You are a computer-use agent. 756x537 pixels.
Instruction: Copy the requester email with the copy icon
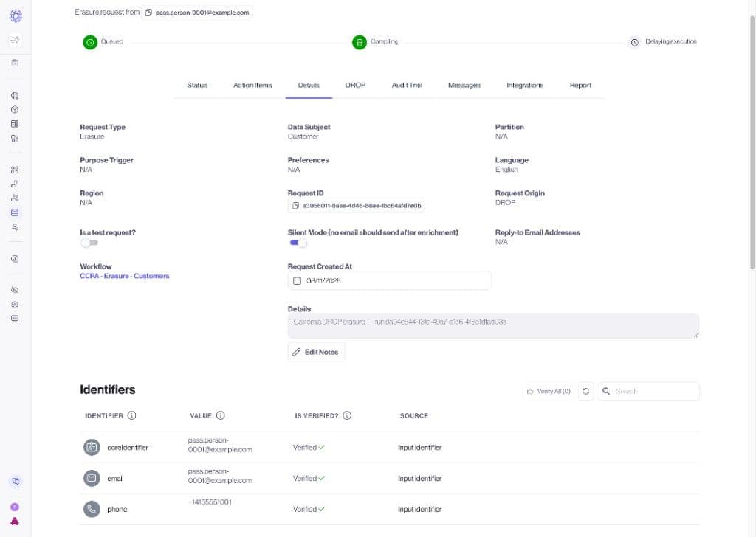(148, 13)
